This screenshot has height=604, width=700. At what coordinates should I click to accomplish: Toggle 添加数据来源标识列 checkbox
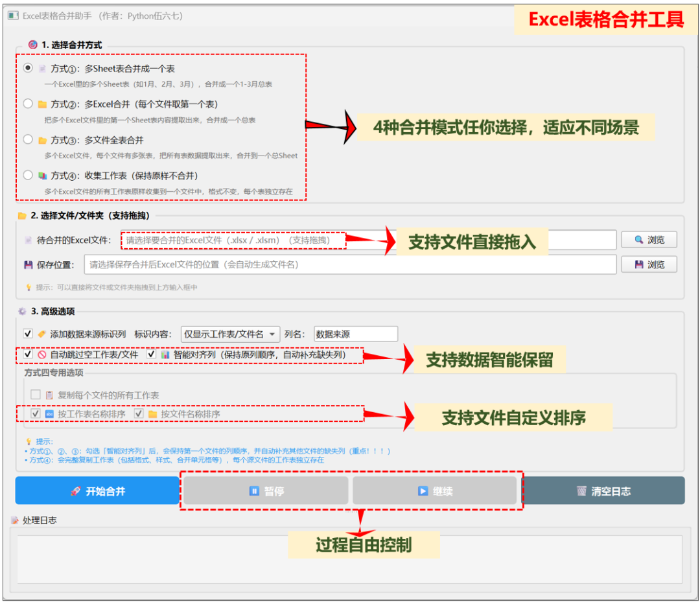(x=28, y=334)
